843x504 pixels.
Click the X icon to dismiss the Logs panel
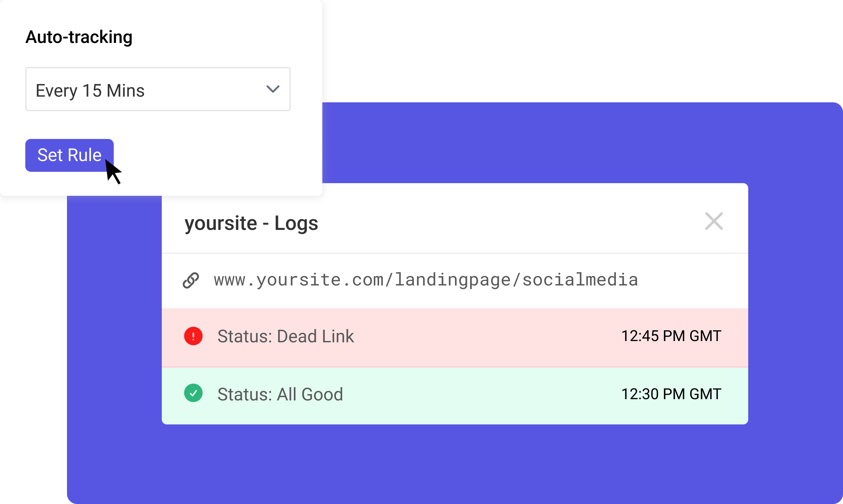[x=714, y=221]
